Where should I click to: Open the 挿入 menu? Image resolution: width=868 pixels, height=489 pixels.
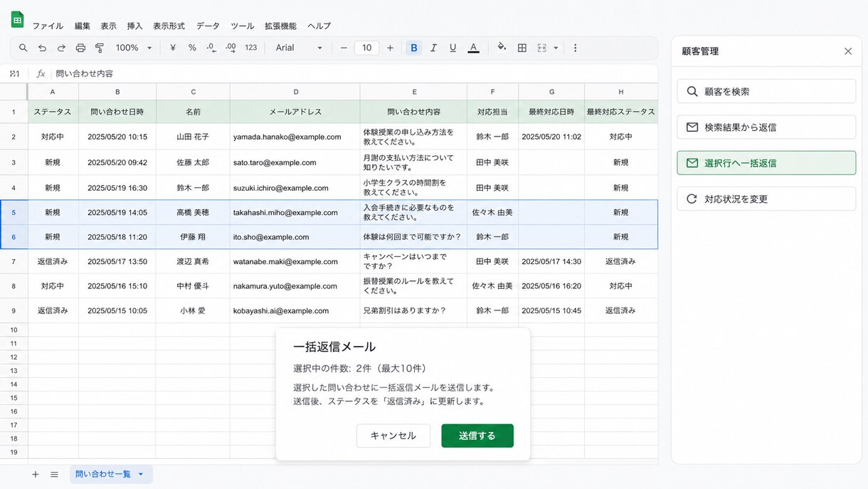134,26
